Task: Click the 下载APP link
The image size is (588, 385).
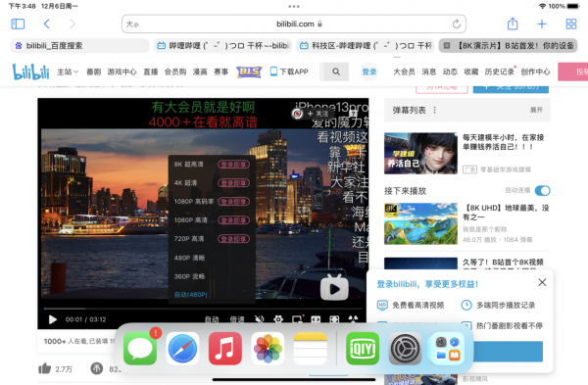Action: (x=289, y=72)
